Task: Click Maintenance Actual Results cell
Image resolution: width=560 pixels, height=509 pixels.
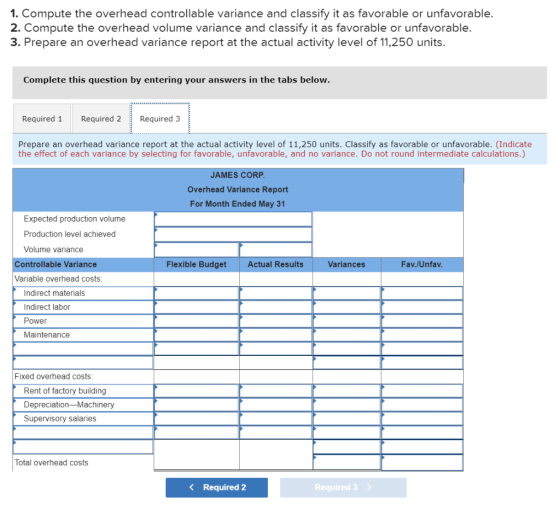Action: coord(276,335)
